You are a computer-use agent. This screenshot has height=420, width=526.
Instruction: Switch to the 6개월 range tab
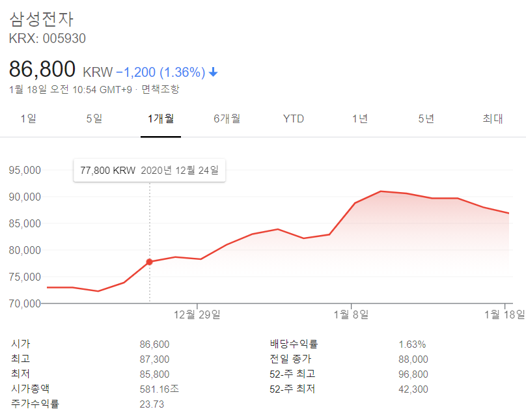click(x=227, y=119)
